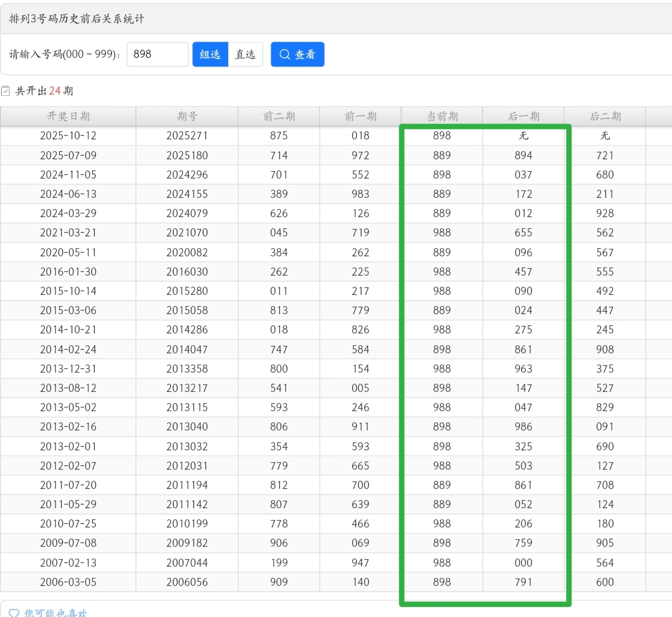
Task: Click issue number 2024296
Action: tap(187, 174)
